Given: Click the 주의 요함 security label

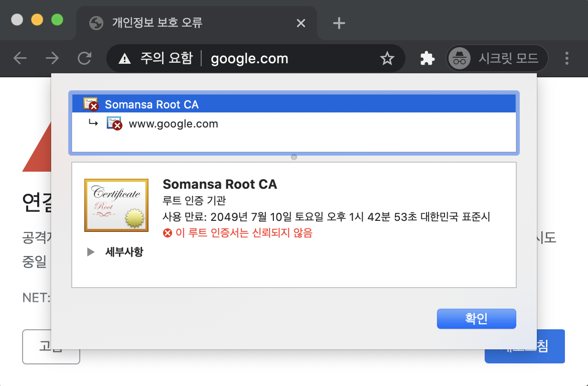Looking at the screenshot, I should coord(167,58).
